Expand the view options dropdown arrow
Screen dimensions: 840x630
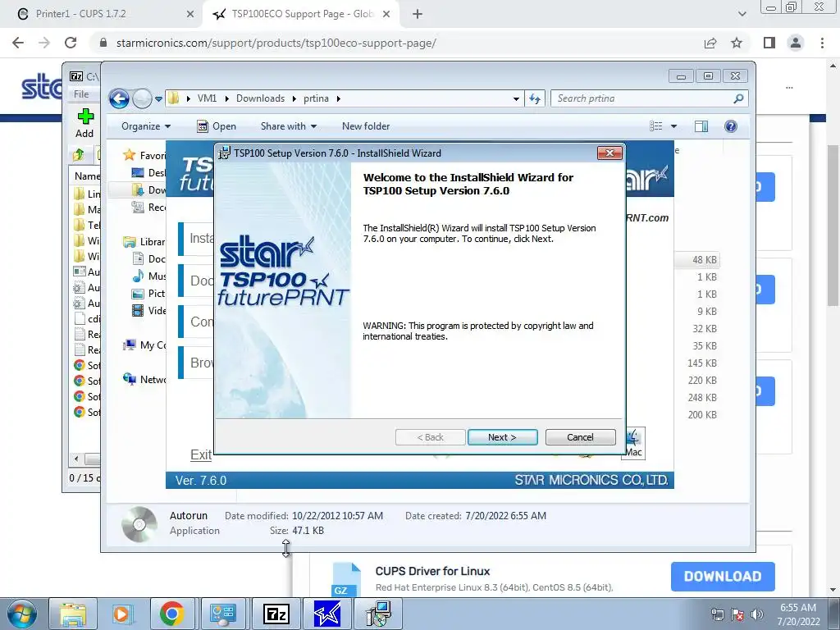(674, 126)
